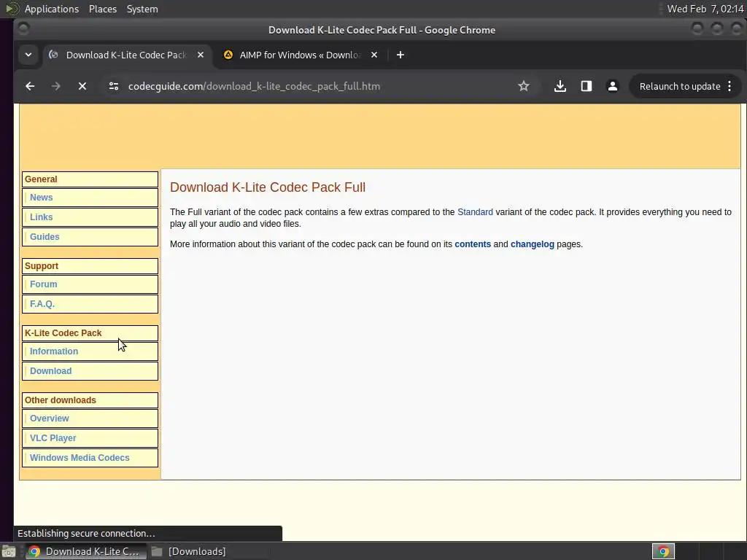Close the AIMP for Windows tab

click(374, 55)
